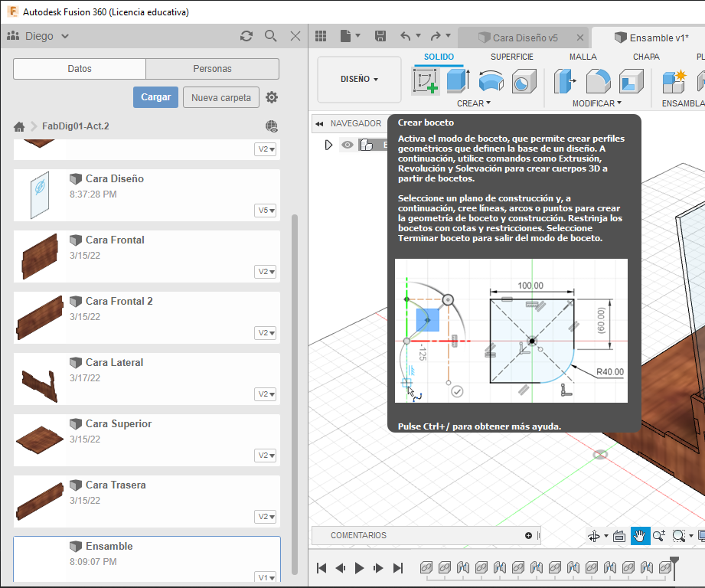
Task: Click the data panel vertical scrollbar
Action: point(295,395)
